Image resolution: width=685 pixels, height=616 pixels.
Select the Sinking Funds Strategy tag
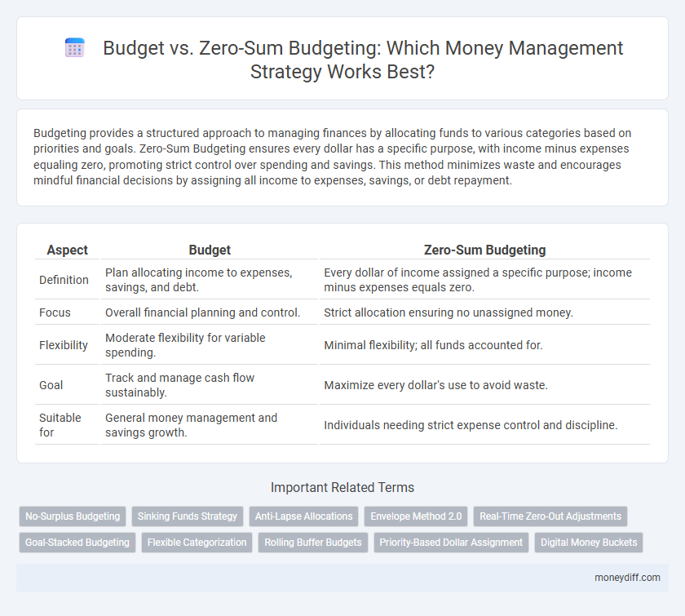[x=188, y=516]
